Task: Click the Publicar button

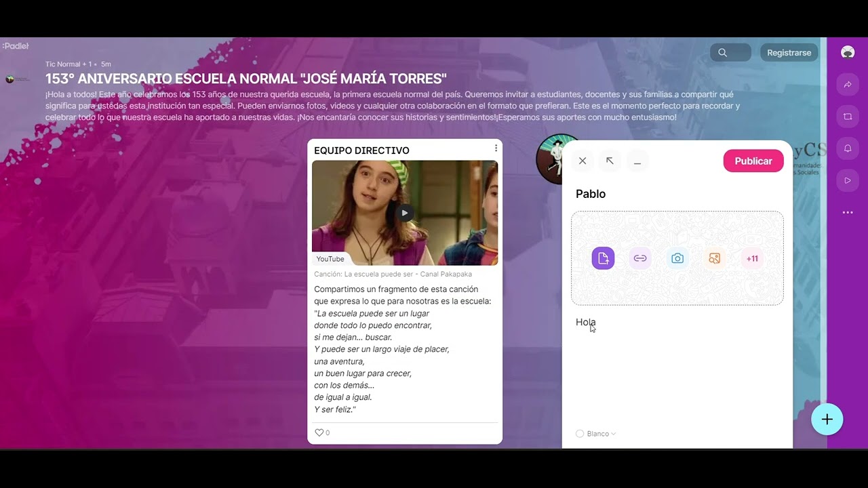Action: click(x=753, y=161)
